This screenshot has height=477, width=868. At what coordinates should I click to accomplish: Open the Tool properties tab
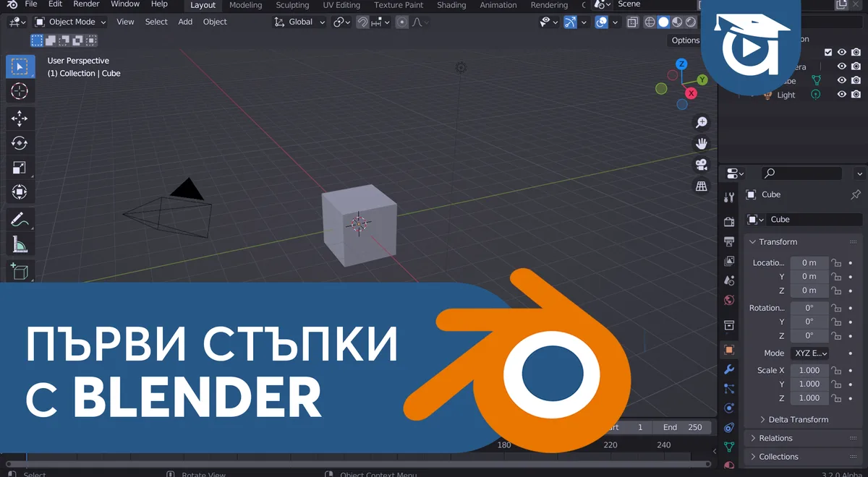tap(729, 197)
